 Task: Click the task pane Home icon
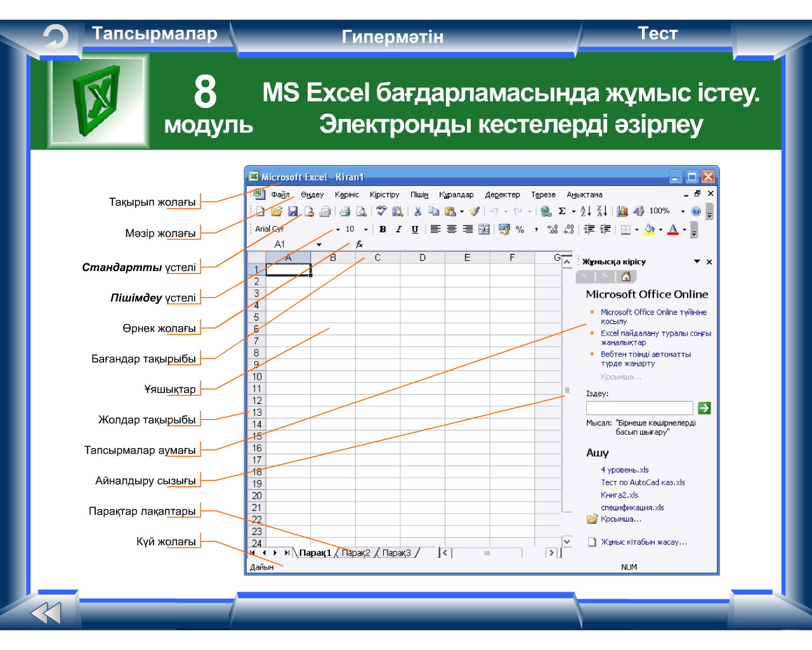[626, 276]
